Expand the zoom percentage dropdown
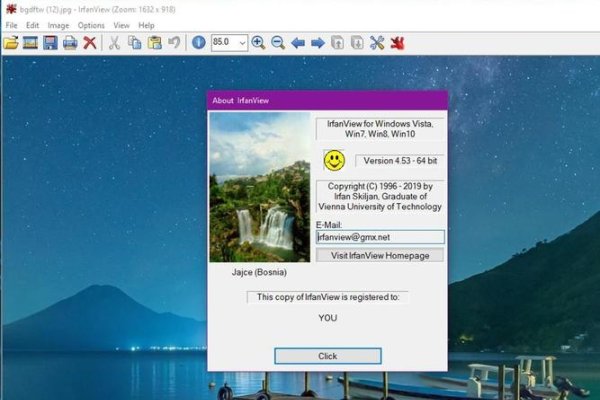The image size is (600, 400). [x=241, y=43]
